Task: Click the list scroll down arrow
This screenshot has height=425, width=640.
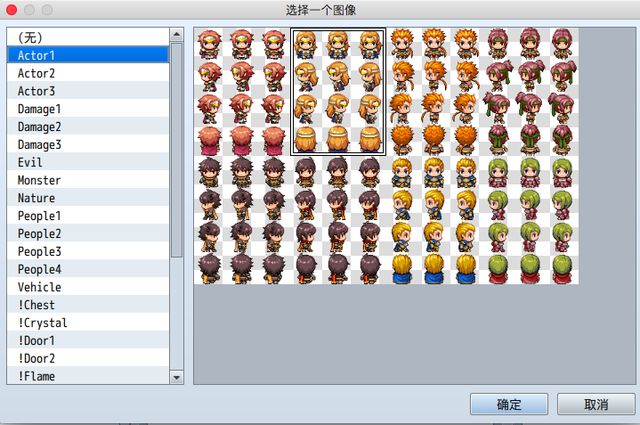Action: click(x=177, y=377)
